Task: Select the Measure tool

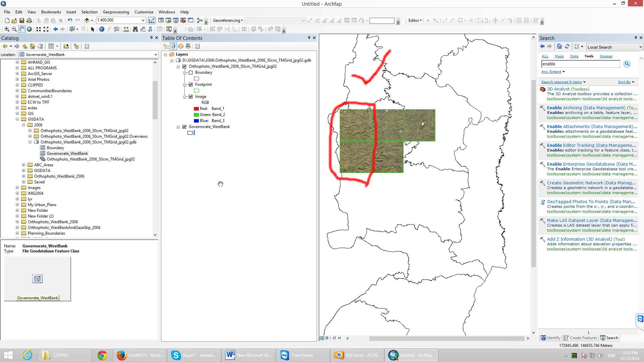Action: (x=126, y=29)
